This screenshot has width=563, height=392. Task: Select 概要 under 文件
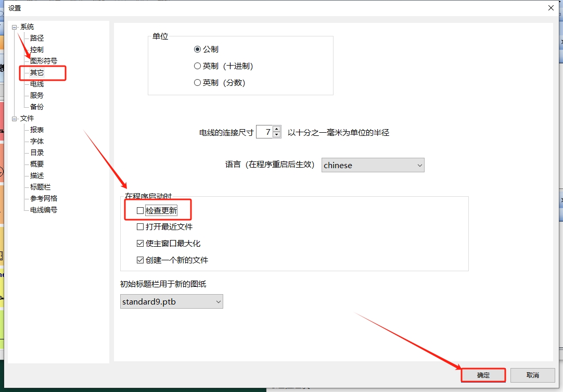coord(36,164)
